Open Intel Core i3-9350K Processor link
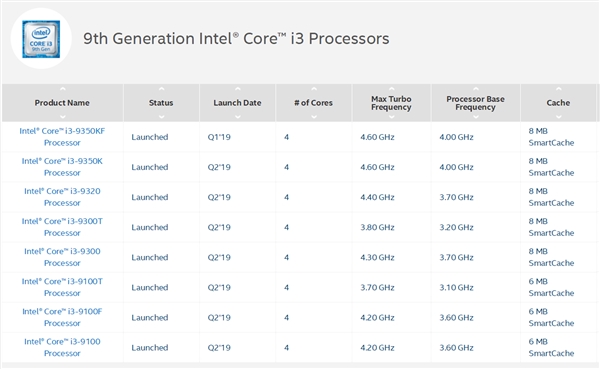Screen dimensions: 600x369 (x=62, y=167)
